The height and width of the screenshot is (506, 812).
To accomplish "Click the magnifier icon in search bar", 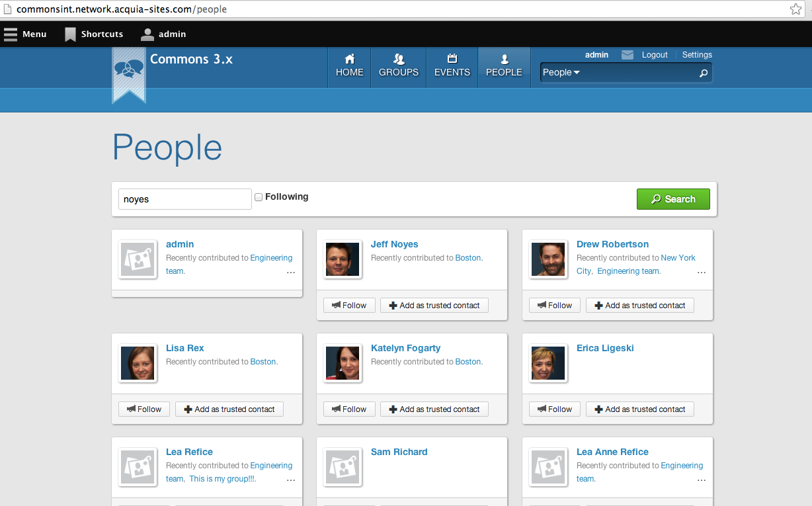I will coord(702,72).
